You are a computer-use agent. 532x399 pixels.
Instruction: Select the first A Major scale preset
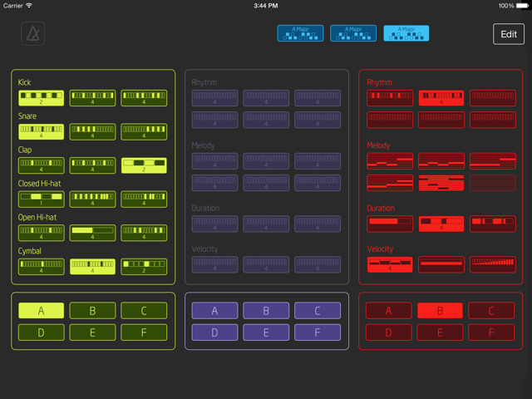pos(300,33)
